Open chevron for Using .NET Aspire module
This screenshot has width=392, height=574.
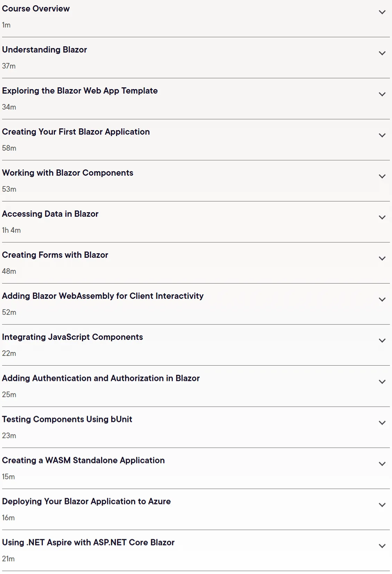click(x=382, y=546)
